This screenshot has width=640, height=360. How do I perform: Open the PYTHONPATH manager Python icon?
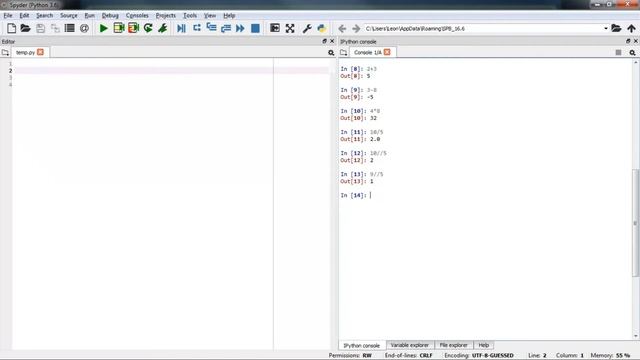(x=322, y=28)
